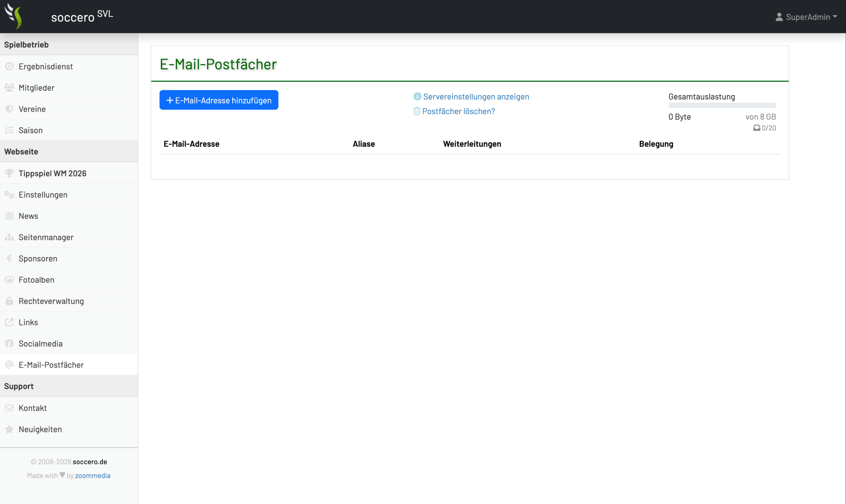Viewport: 846px width, 504px height.
Task: Click the von 8 GB label
Action: click(x=761, y=117)
